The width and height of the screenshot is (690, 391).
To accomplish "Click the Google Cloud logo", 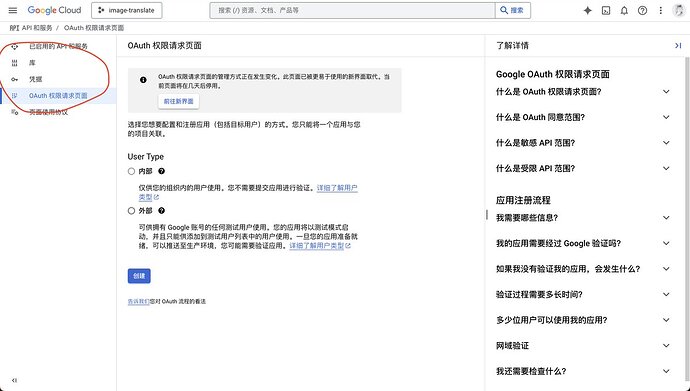I will [54, 10].
